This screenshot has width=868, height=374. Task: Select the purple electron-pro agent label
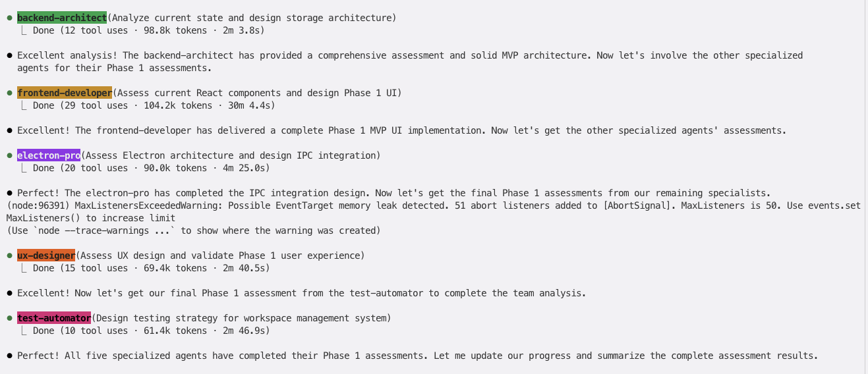[49, 155]
